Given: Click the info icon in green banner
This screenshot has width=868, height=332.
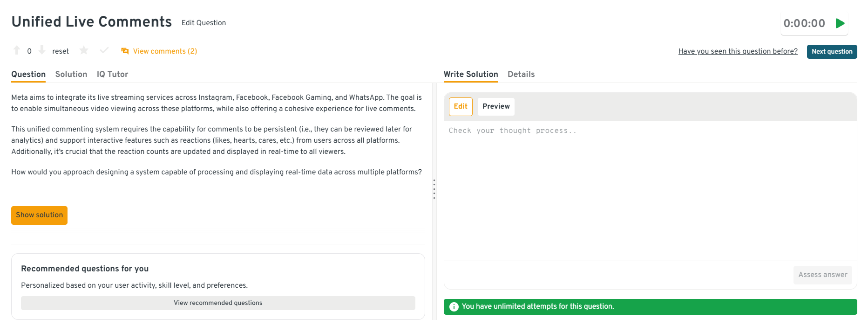Looking at the screenshot, I should tap(454, 307).
